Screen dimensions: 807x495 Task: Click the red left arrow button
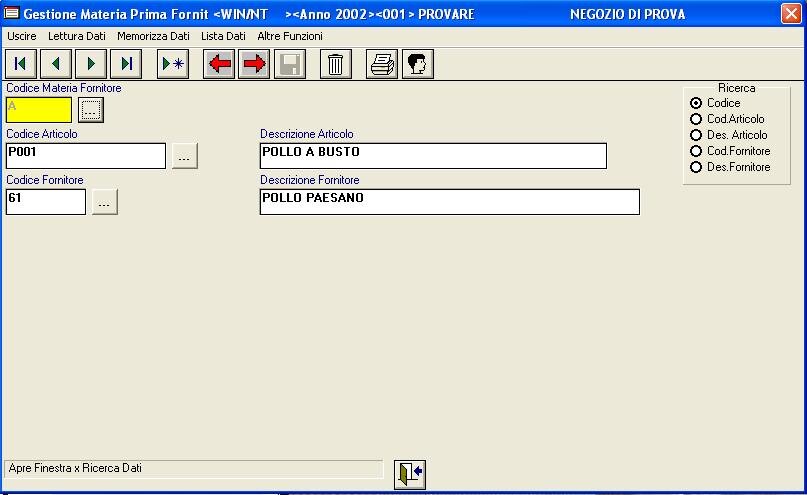pyautogui.click(x=219, y=64)
